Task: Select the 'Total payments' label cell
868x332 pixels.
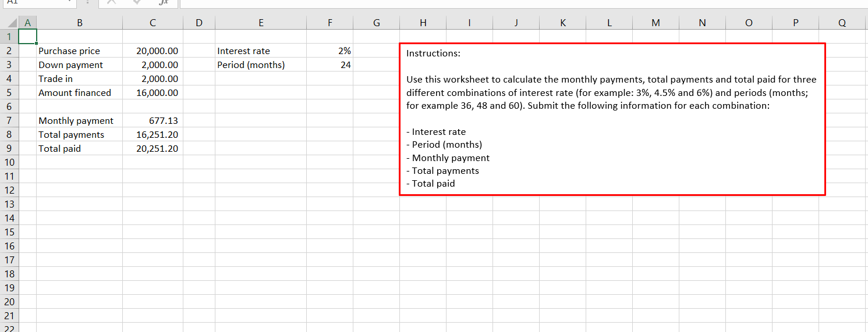Action: (80, 134)
